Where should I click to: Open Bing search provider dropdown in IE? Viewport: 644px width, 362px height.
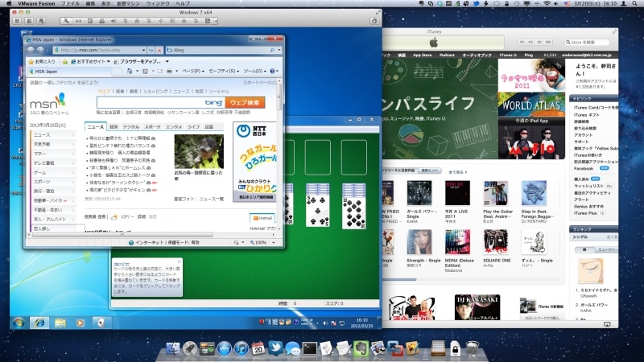[279, 50]
